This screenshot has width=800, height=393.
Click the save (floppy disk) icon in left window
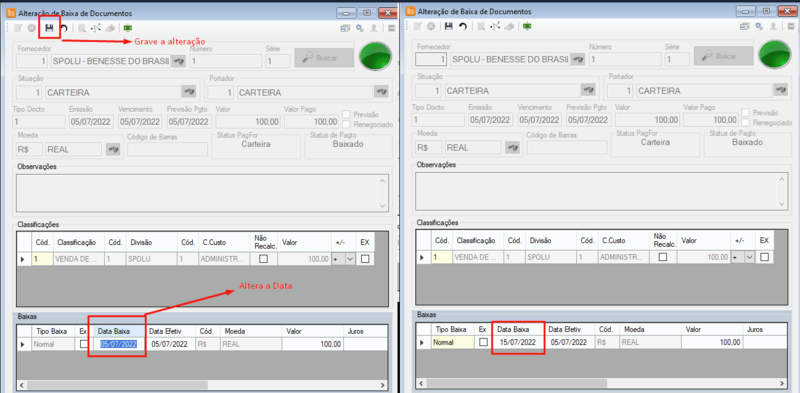pos(49,28)
